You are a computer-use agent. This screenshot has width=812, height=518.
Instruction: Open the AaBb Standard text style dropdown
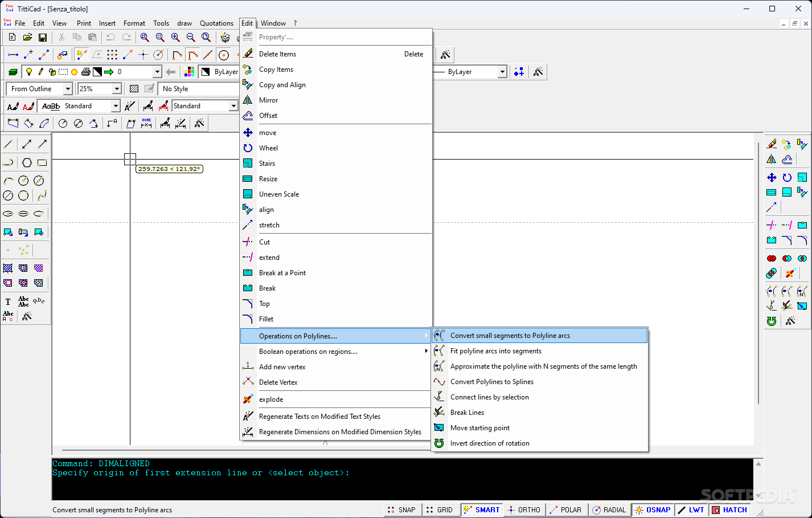click(x=116, y=106)
